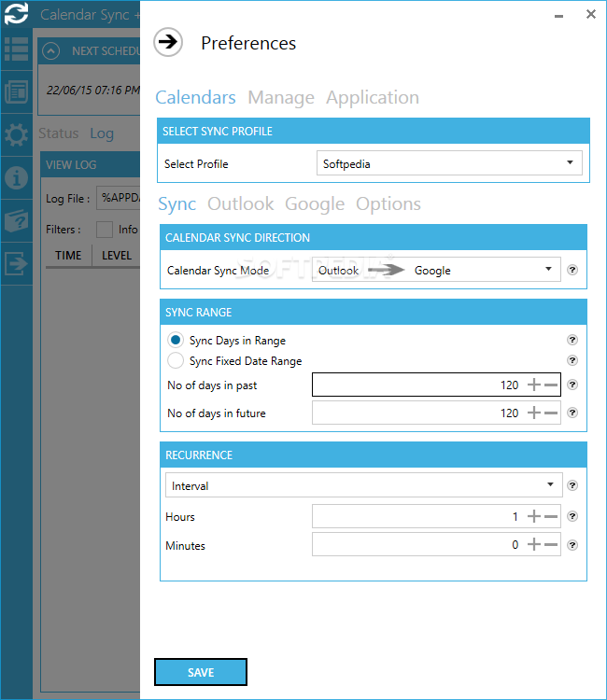Switch to the Options sub-tab
This screenshot has height=700, width=607.
pyautogui.click(x=388, y=204)
